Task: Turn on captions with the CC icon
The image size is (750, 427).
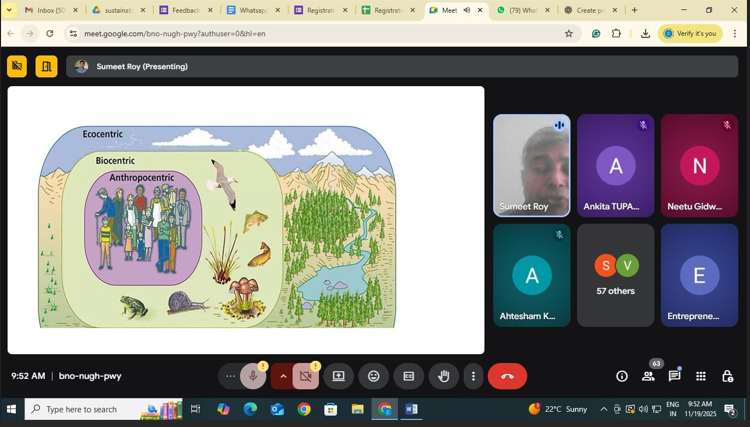Action: point(408,377)
